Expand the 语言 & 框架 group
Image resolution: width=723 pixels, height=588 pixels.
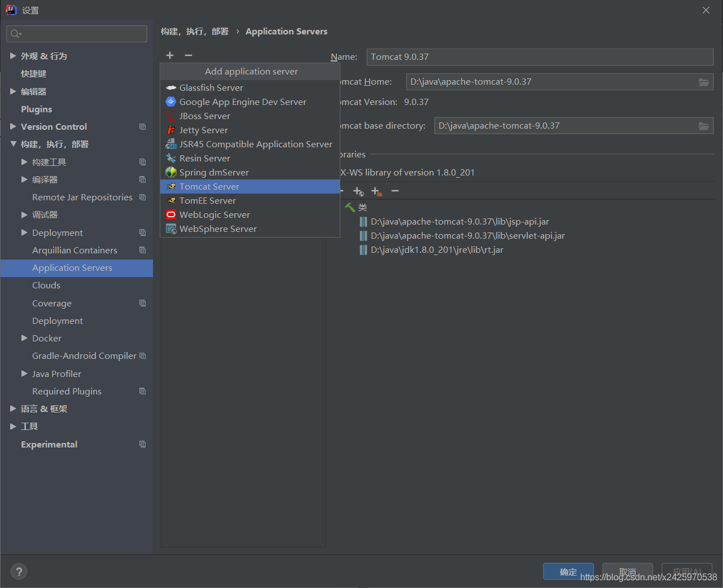tap(13, 409)
